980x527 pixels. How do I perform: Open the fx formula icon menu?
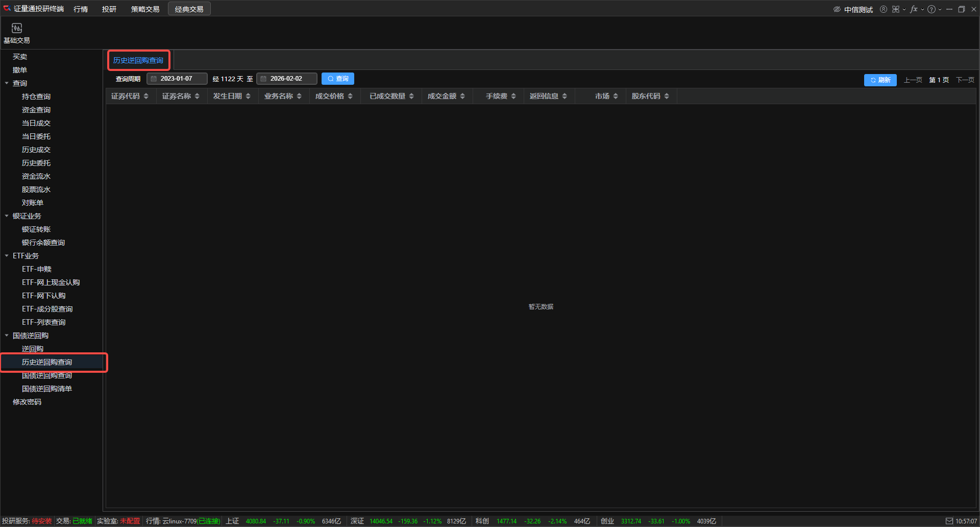click(914, 9)
